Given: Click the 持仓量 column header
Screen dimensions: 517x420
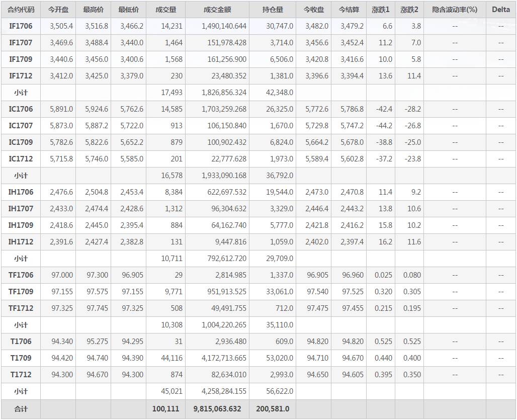Looking at the screenshot, I should [x=273, y=10].
